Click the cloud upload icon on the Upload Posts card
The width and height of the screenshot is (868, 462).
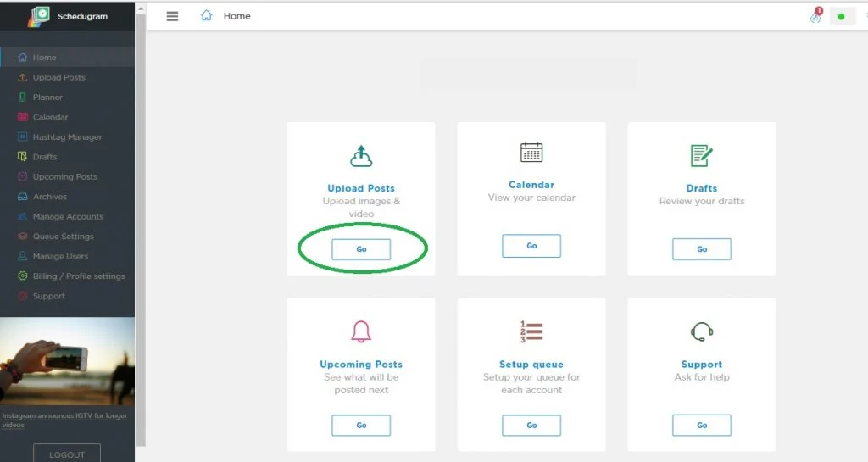point(361,156)
